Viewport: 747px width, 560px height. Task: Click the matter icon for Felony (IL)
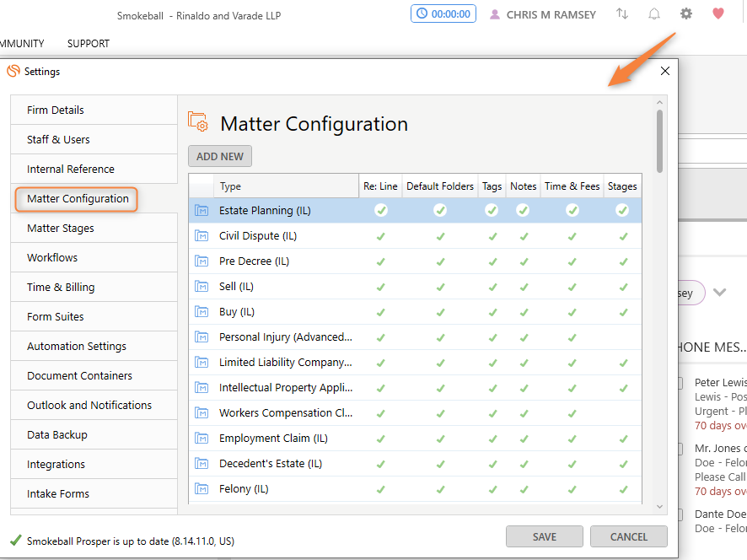click(x=202, y=488)
